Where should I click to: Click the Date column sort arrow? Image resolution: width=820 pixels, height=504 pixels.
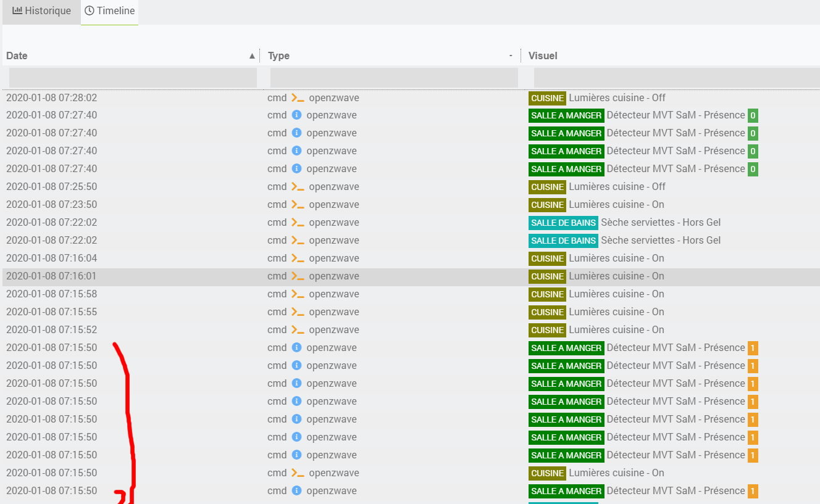252,56
